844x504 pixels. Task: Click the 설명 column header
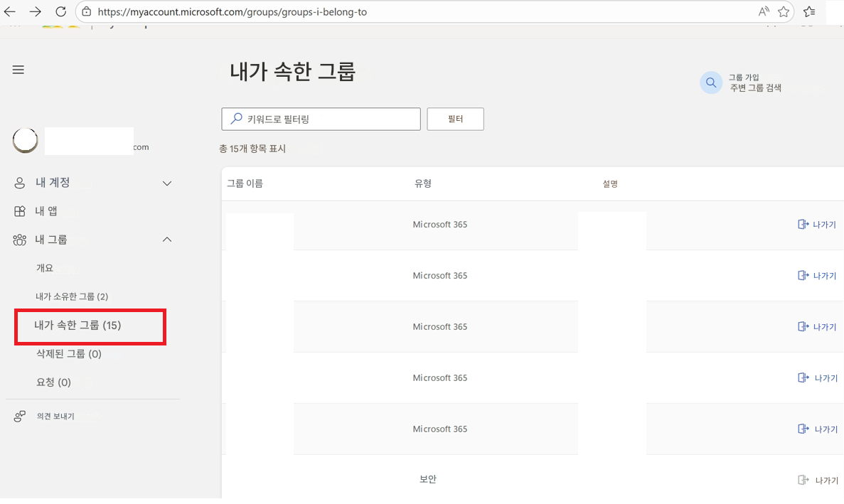[x=610, y=184]
